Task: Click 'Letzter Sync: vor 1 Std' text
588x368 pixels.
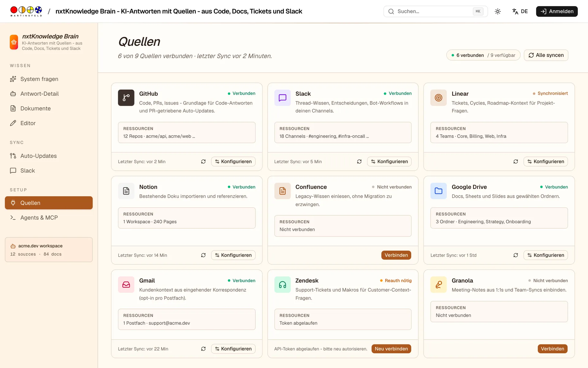Action: 453,255
